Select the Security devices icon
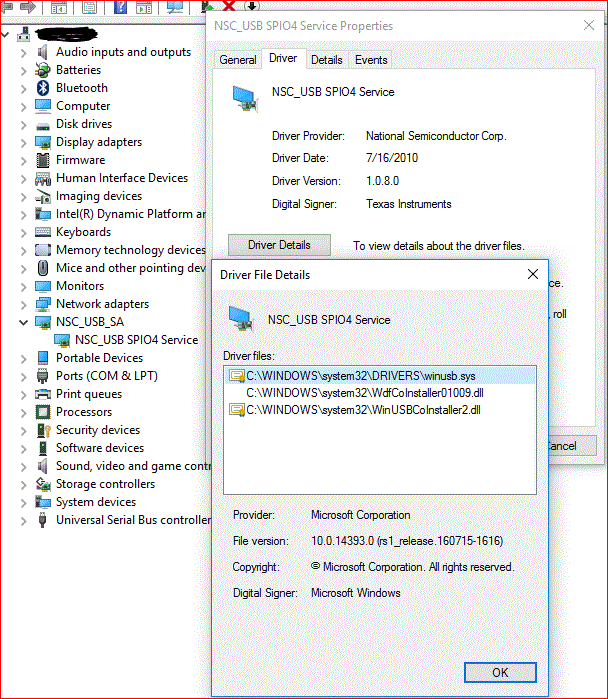The image size is (608, 699). pos(43,430)
